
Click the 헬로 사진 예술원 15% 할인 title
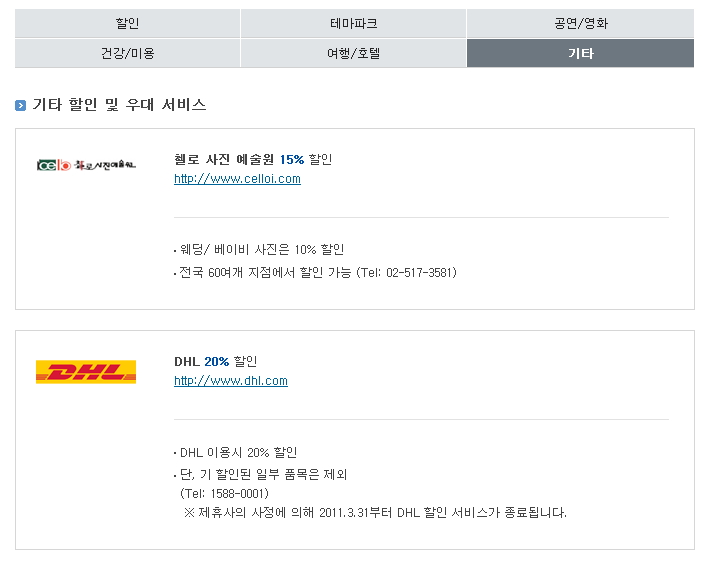click(252, 159)
